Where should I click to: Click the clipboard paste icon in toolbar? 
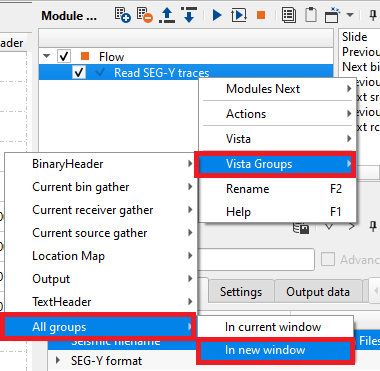click(x=311, y=15)
